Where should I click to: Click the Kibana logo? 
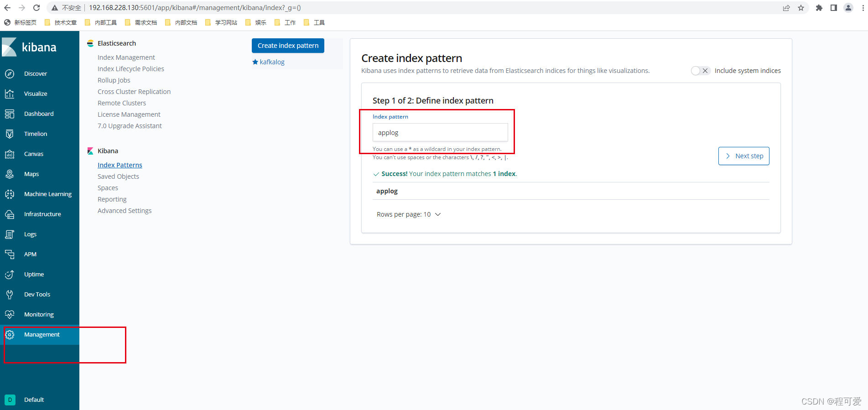[29, 47]
